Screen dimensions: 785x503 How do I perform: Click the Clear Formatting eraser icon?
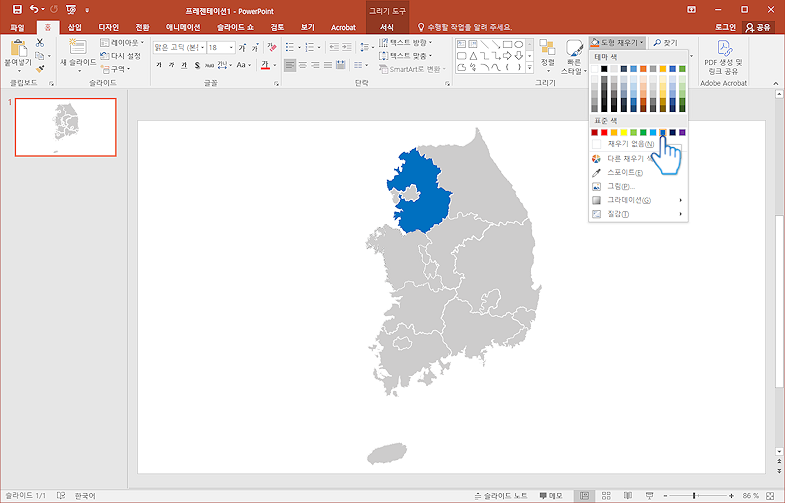click(272, 48)
